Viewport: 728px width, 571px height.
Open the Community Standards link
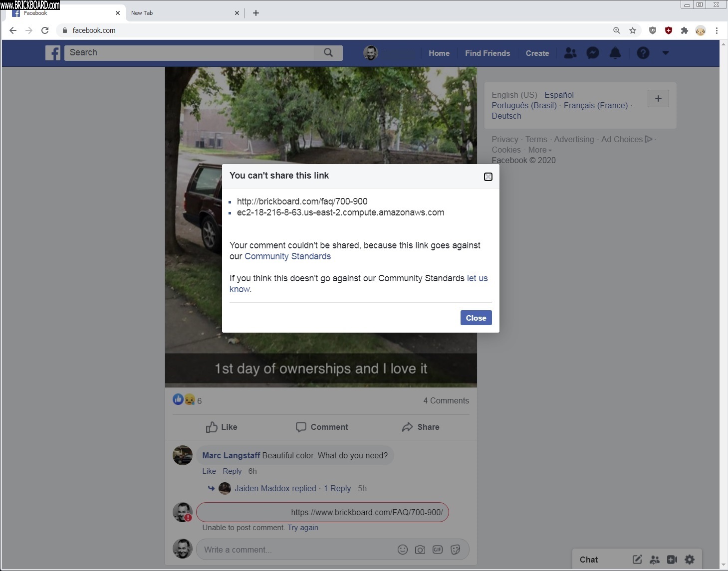[287, 256]
